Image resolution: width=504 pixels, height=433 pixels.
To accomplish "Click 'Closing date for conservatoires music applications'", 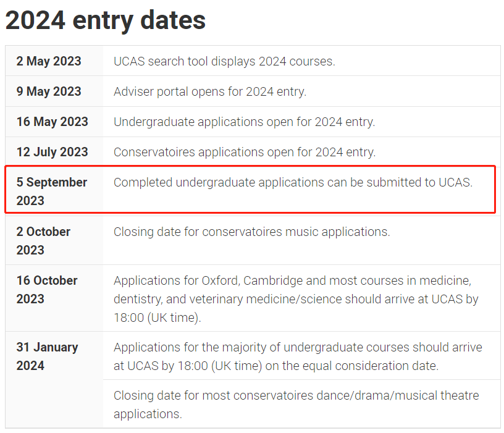I will 251,232.
